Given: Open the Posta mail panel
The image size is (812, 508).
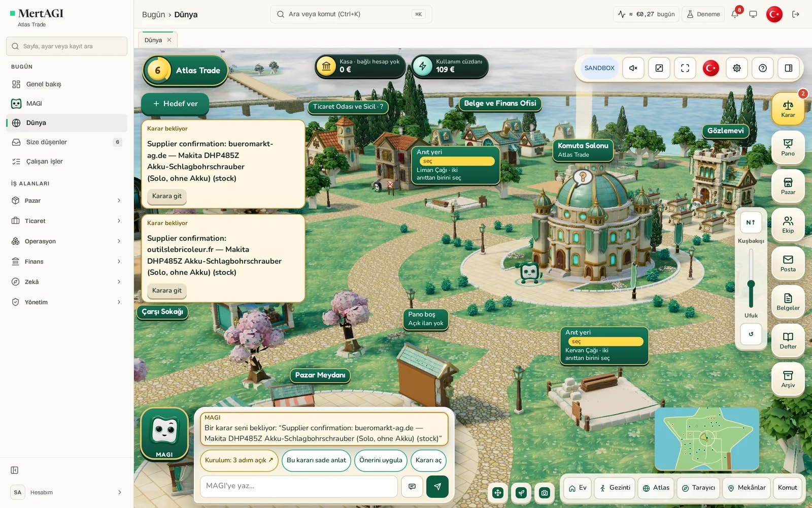Looking at the screenshot, I should click(788, 263).
